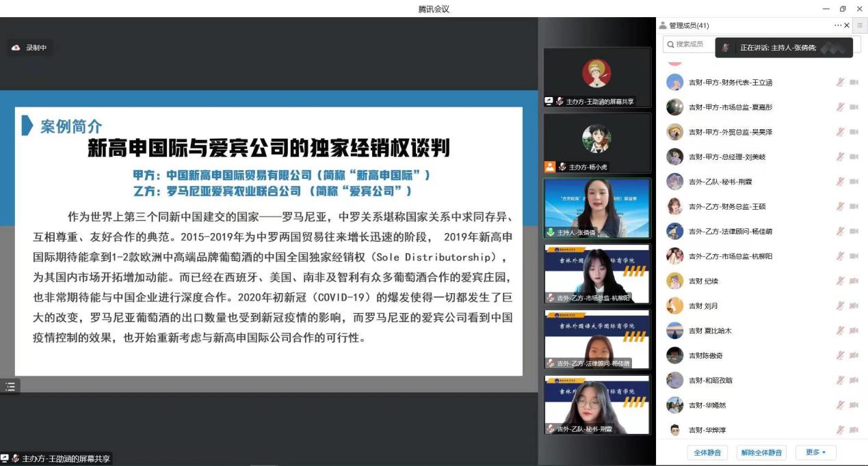This screenshot has width=868, height=466.
Task: Open the three-dots menu in the member panel header
Action: coord(837,25)
